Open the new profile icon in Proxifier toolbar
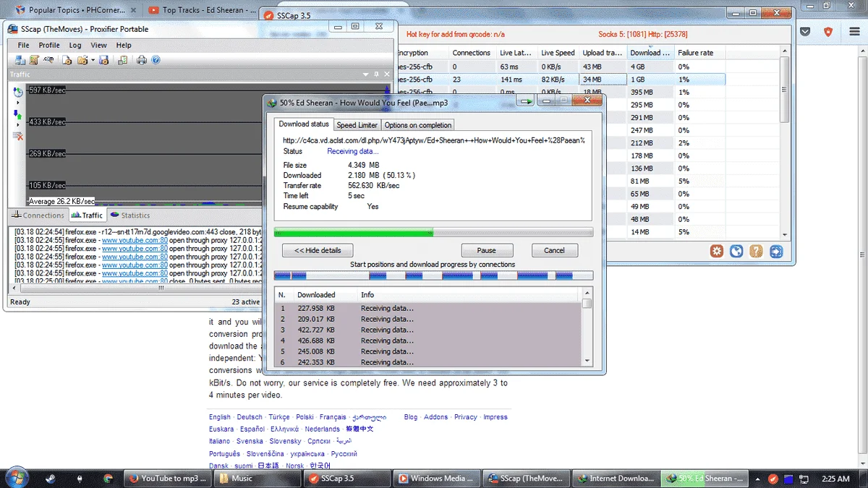The width and height of the screenshot is (868, 488). click(67, 60)
